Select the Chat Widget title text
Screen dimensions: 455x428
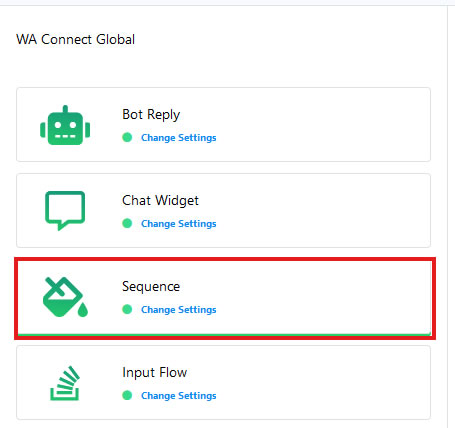tap(160, 201)
